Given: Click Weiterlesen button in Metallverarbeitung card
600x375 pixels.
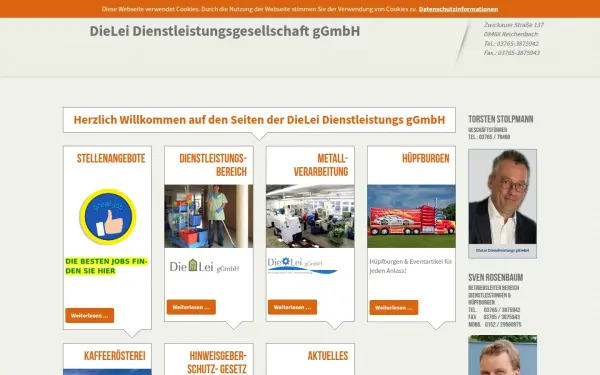Looking at the screenshot, I should [292, 307].
